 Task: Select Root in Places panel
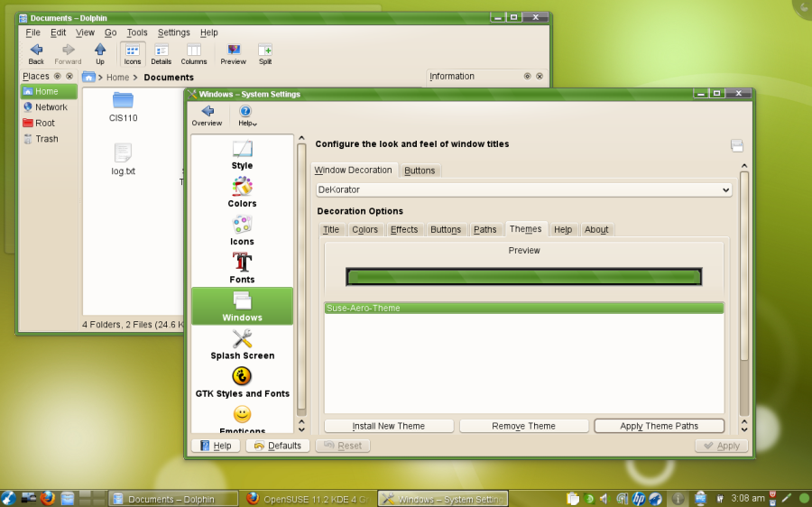[49, 124]
